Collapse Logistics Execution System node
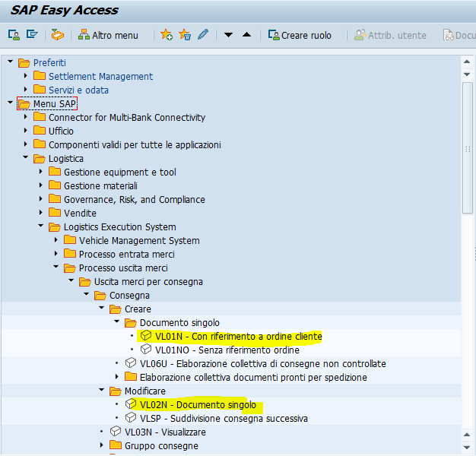Image resolution: width=476 pixels, height=456 pixels. click(x=40, y=226)
